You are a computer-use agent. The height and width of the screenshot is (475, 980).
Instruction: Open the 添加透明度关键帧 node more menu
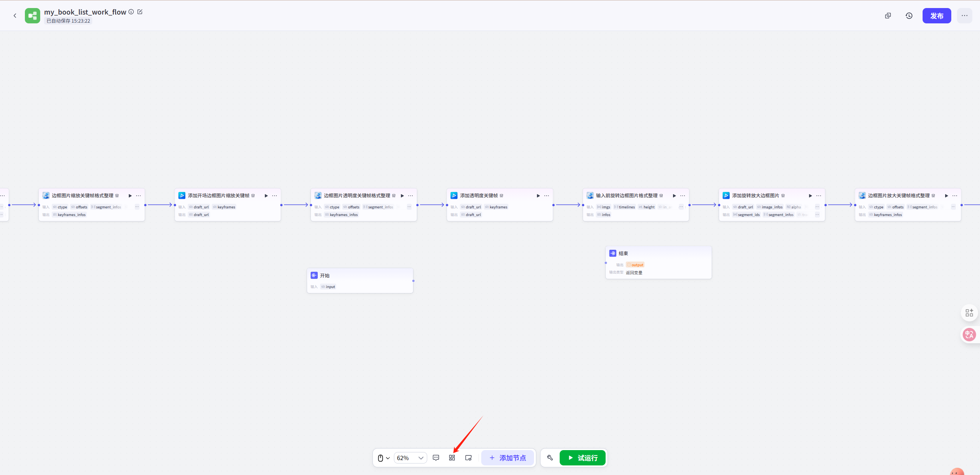[x=546, y=196]
